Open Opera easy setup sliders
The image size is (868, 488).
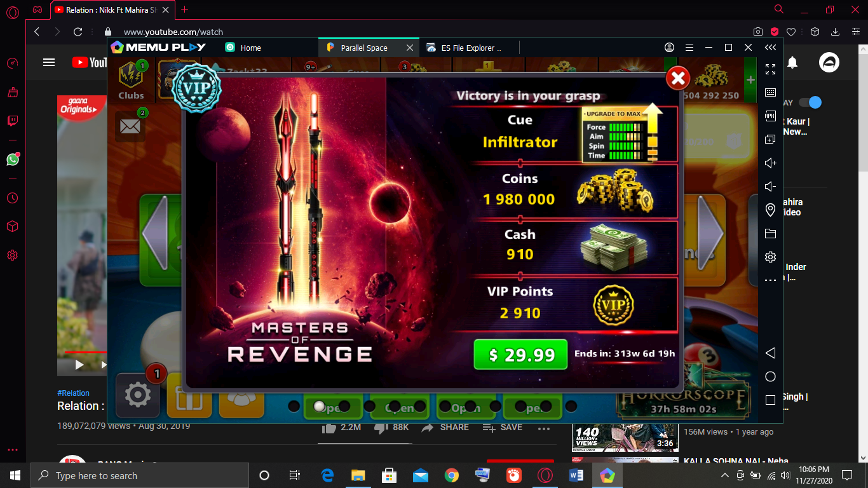[x=856, y=32]
